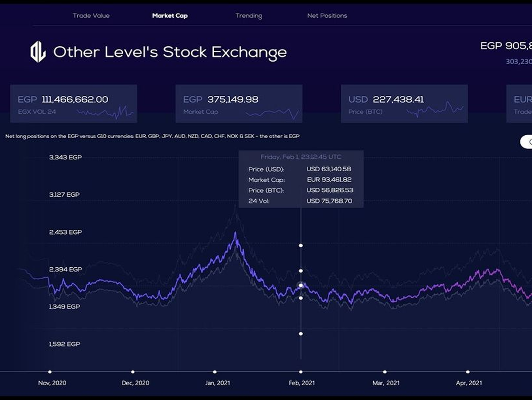Toggle the white switch at the chart's right edge
Screen dimensions: 532x400
527,142
